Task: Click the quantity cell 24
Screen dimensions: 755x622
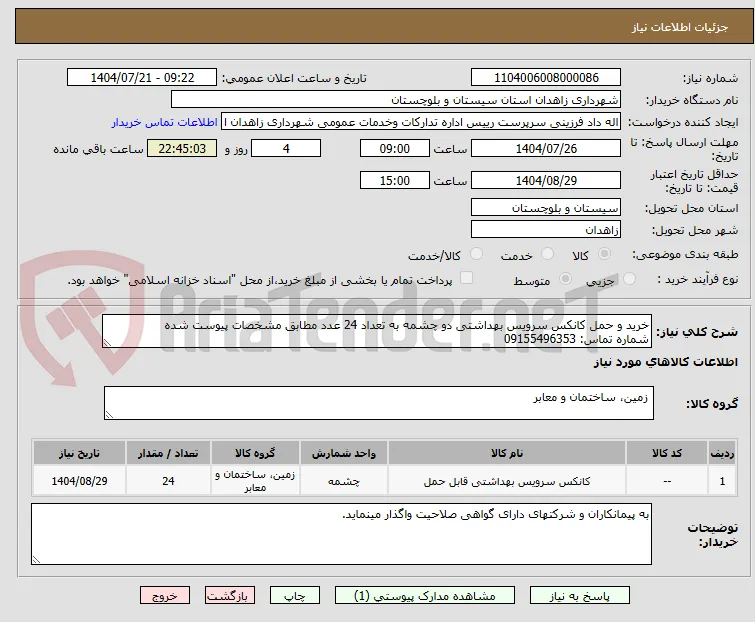Action: (x=168, y=481)
